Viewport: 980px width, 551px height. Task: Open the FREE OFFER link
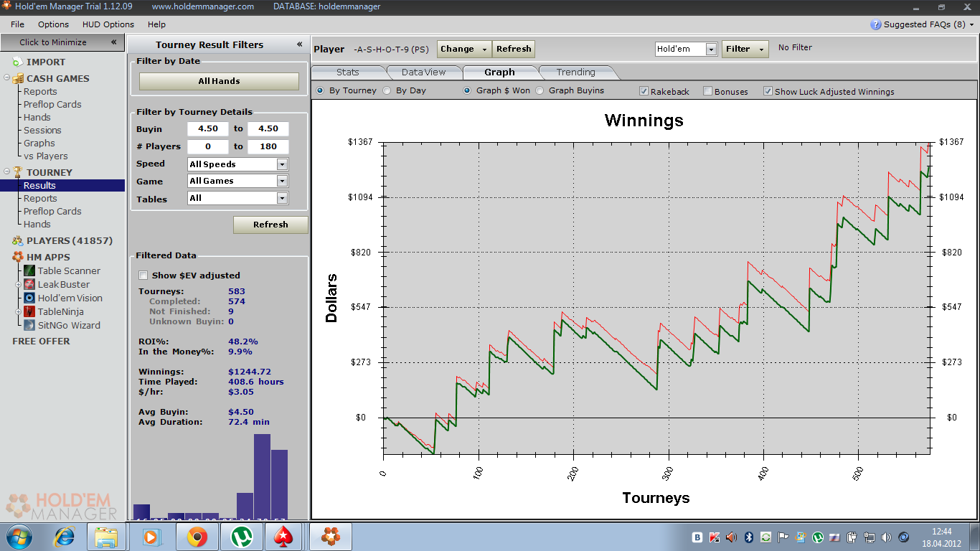tap(41, 341)
